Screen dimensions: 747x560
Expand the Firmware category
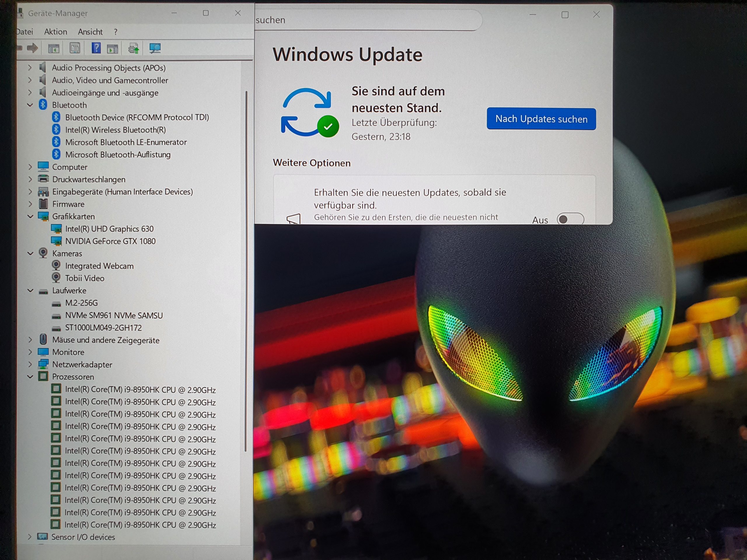click(30, 204)
